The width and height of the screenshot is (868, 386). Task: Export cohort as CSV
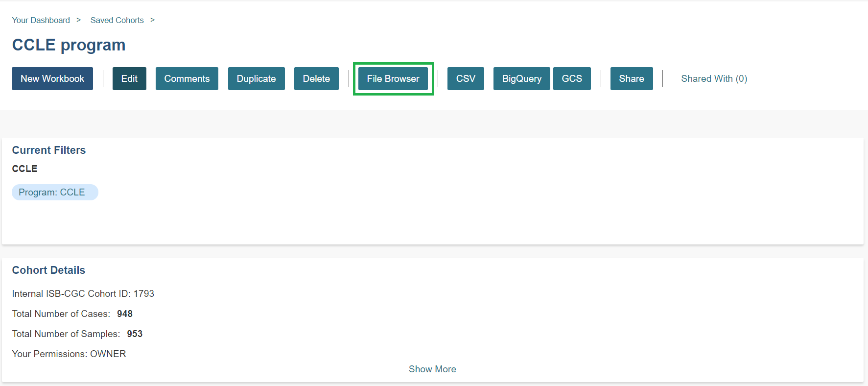coord(466,78)
